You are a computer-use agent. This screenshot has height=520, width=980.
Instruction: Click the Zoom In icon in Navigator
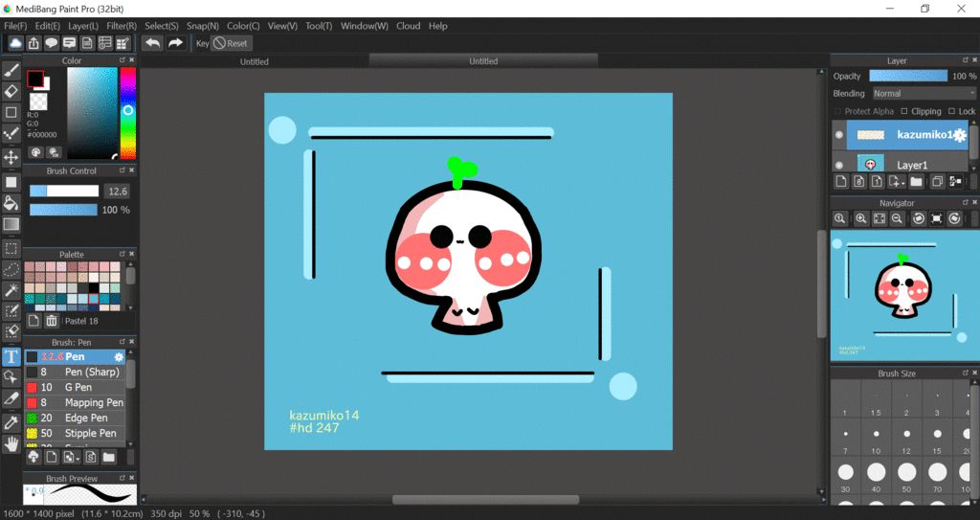[x=860, y=218]
